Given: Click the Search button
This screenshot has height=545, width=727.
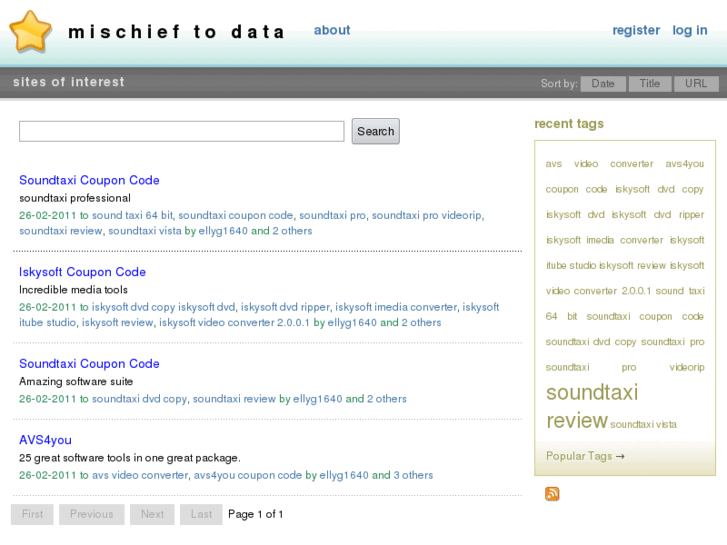Looking at the screenshot, I should (x=376, y=131).
